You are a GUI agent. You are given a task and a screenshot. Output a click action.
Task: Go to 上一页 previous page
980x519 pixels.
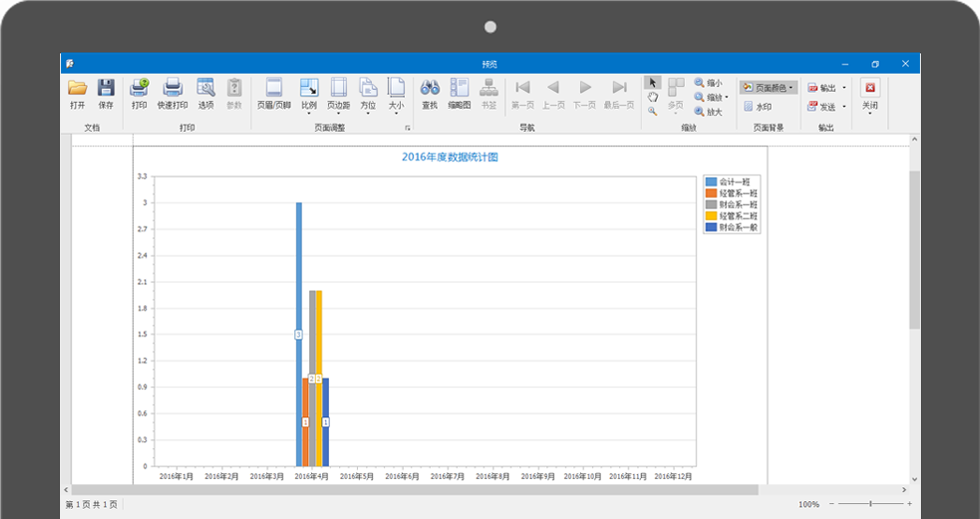[x=553, y=94]
